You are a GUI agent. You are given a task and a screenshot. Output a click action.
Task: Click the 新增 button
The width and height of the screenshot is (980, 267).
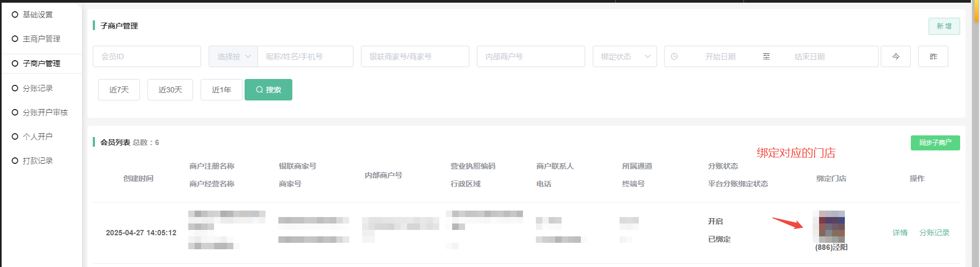[x=944, y=26]
